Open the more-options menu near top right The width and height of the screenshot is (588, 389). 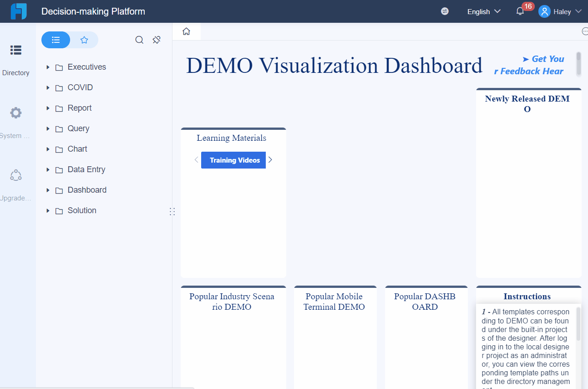pyautogui.click(x=585, y=31)
